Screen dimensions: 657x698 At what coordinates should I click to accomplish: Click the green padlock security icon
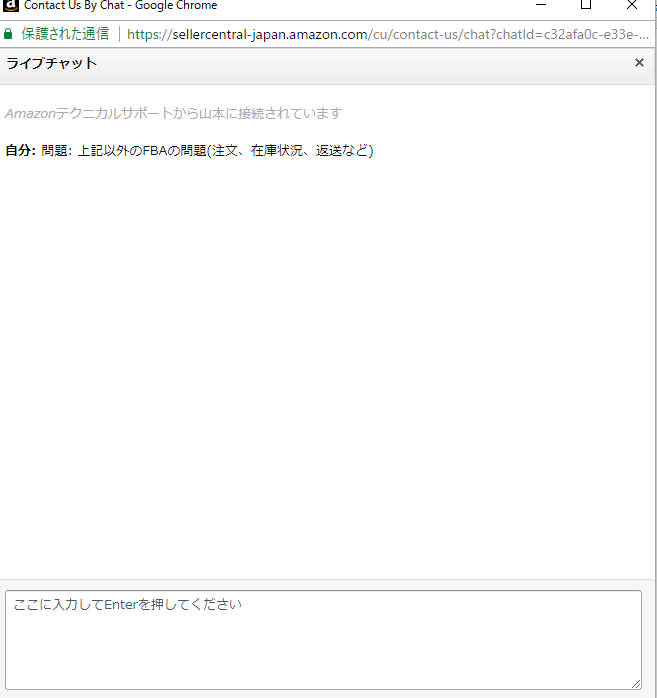click(9, 34)
